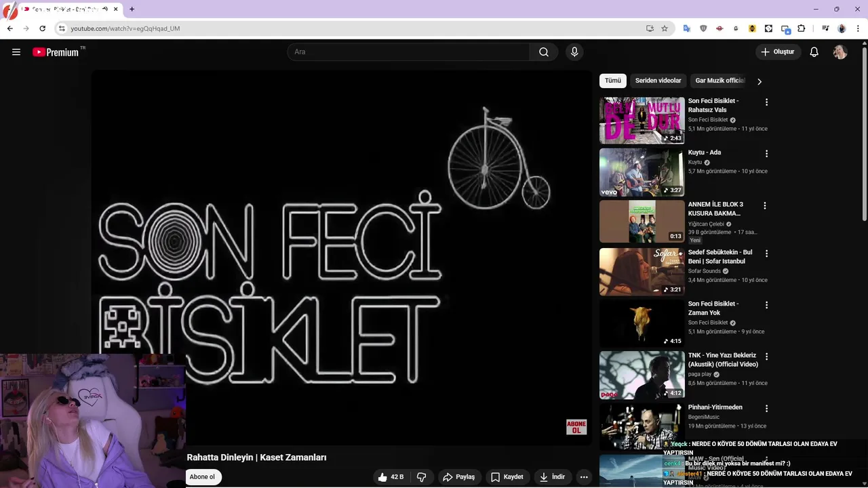Open Pinhani-Yitirmeden thumbnail
868x488 pixels.
(x=642, y=426)
